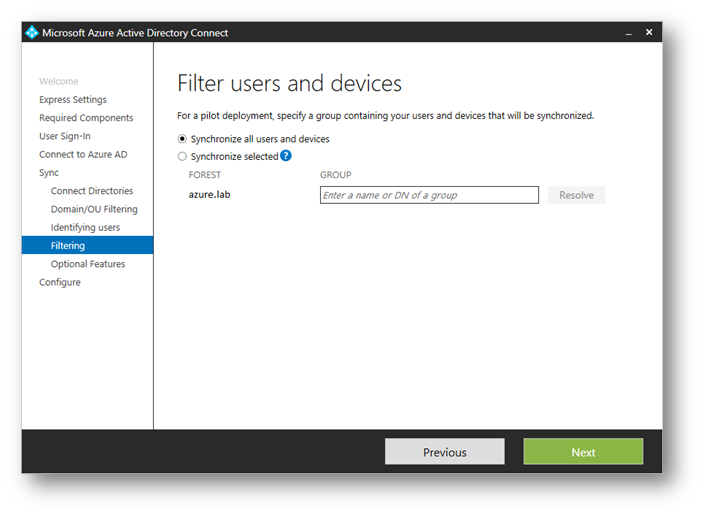Go to Express Settings step

[x=72, y=100]
